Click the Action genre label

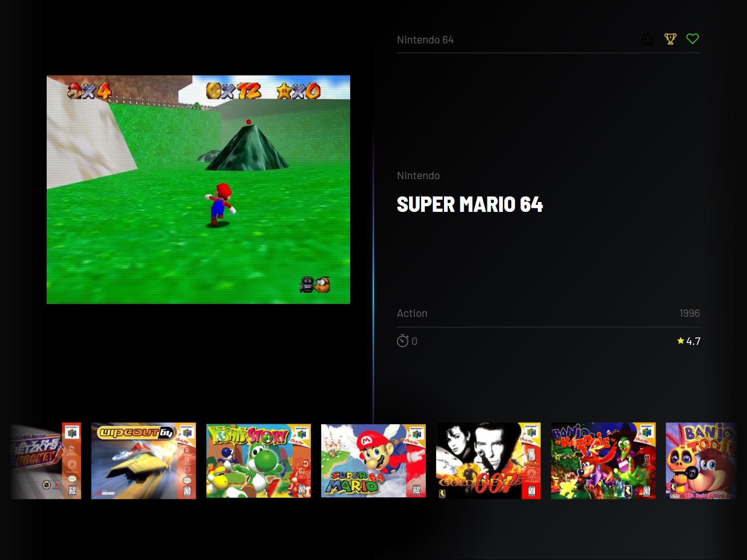[412, 313]
